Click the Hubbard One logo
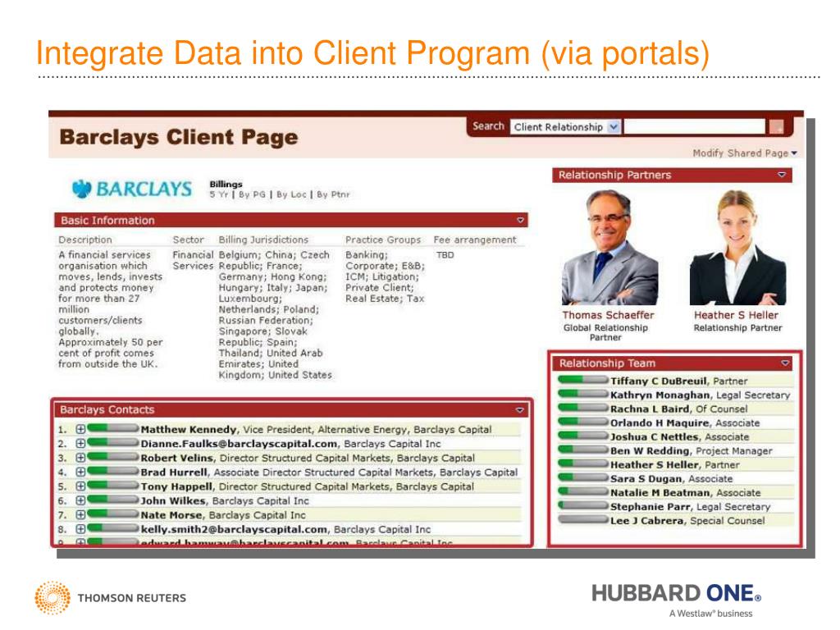 point(677,600)
